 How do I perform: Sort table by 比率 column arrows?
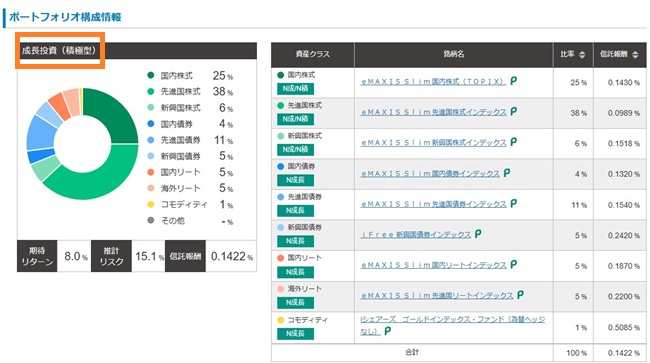click(x=582, y=54)
